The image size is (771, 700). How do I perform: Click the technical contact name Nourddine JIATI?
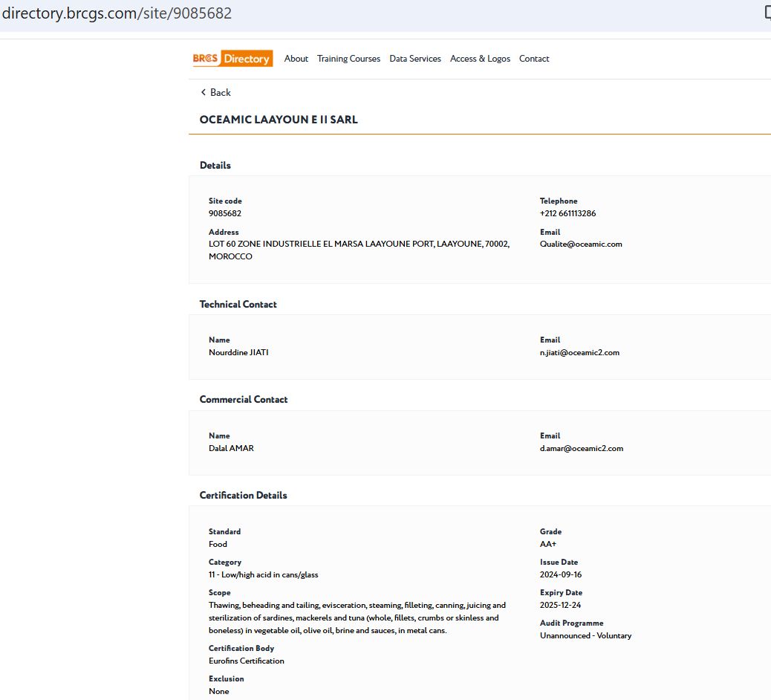click(238, 353)
